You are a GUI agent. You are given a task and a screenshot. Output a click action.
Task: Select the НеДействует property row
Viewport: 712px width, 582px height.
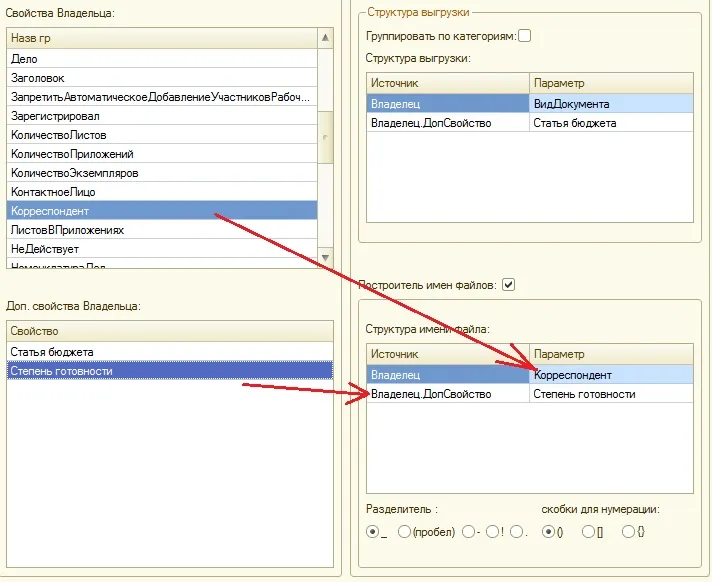162,249
